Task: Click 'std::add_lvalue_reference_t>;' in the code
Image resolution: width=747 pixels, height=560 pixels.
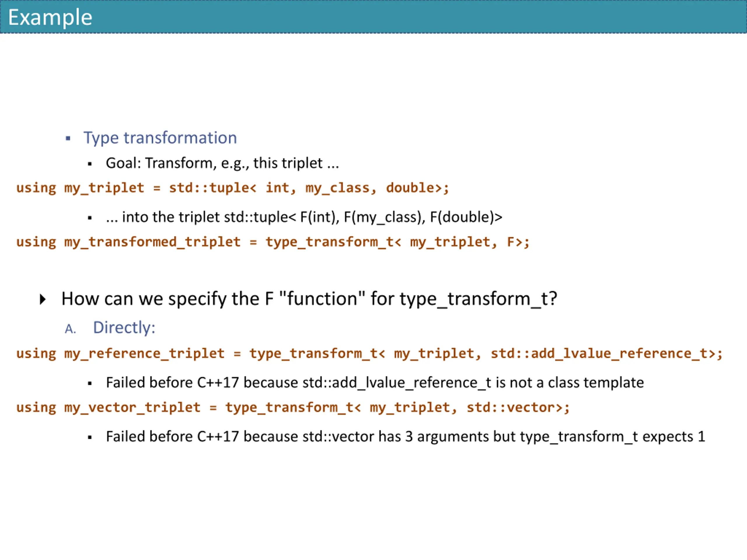Action: [x=607, y=354]
